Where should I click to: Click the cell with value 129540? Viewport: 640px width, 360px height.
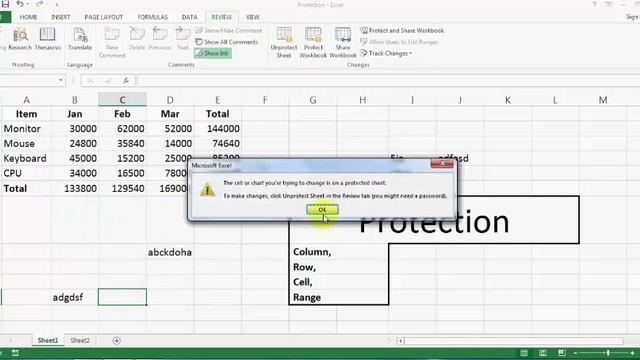click(x=122, y=188)
